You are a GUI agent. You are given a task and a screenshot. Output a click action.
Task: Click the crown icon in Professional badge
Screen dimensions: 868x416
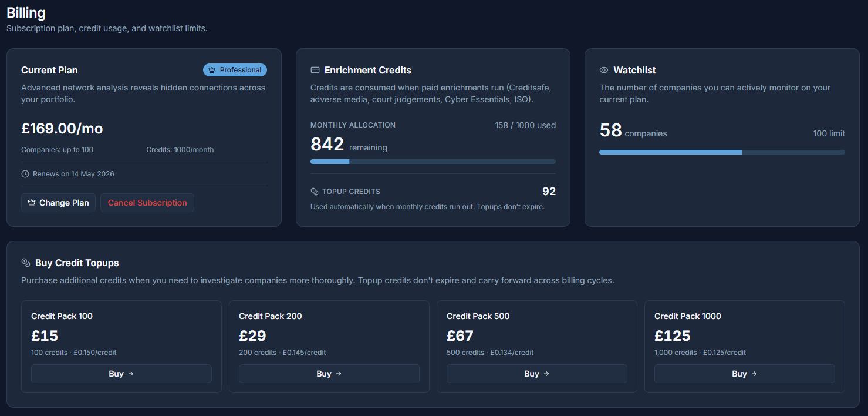(x=212, y=70)
